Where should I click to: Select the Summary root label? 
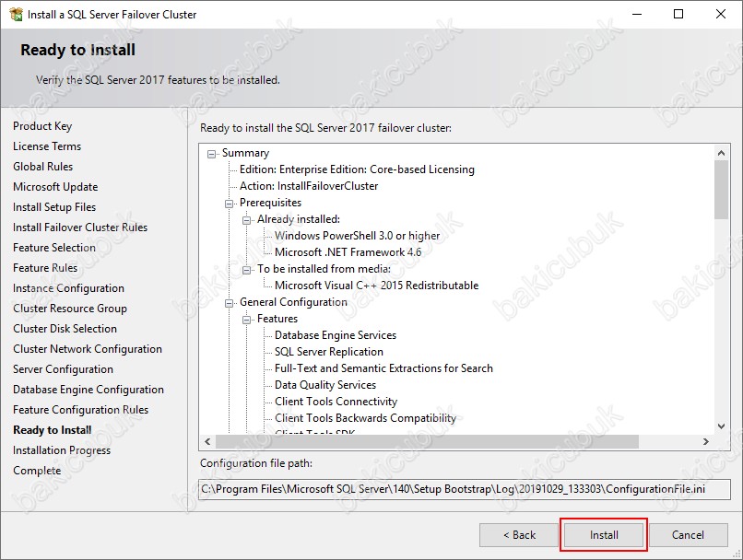click(245, 153)
